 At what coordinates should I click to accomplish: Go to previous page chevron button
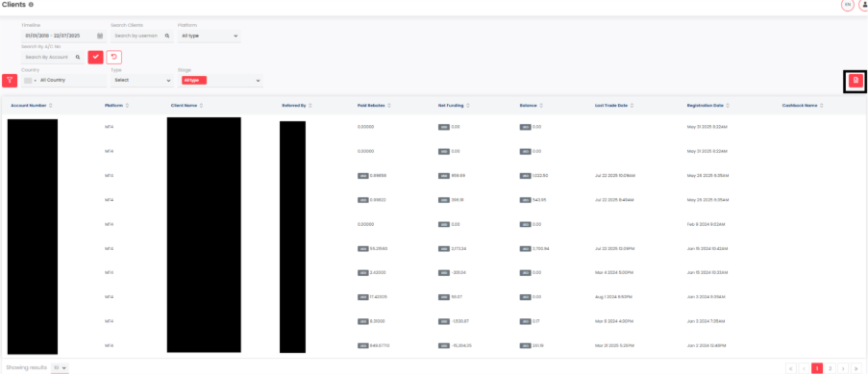click(804, 368)
